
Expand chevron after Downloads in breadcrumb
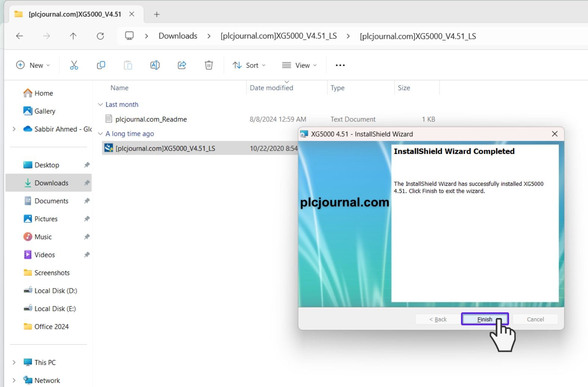209,36
